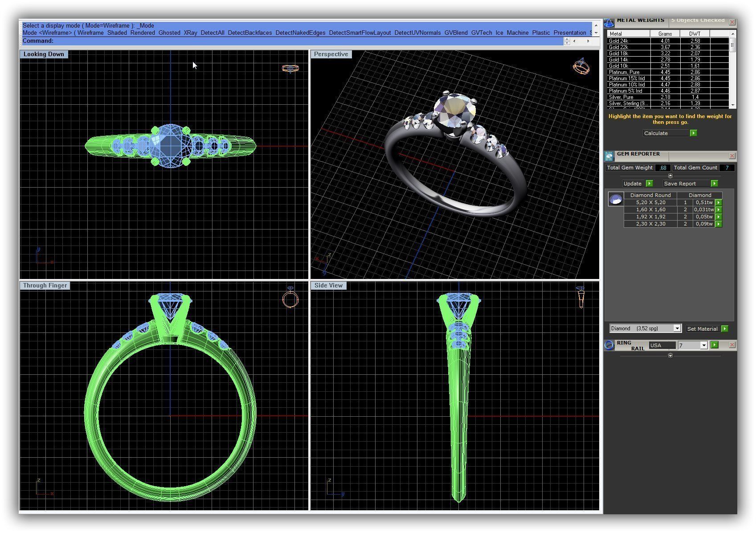Choose the Ice display mode option
The height and width of the screenshot is (533, 756).
pyautogui.click(x=499, y=33)
